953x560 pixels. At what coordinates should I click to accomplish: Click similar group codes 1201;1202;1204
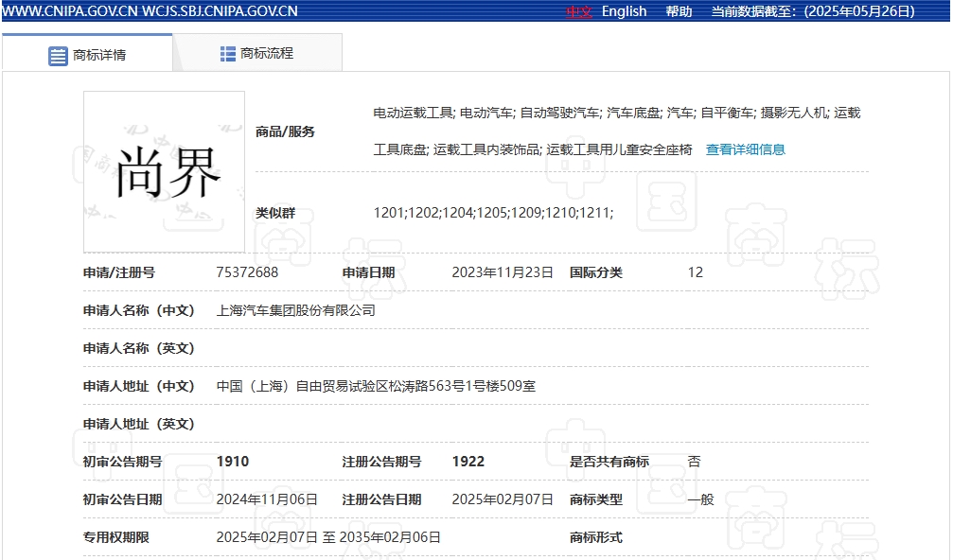pyautogui.click(x=493, y=213)
